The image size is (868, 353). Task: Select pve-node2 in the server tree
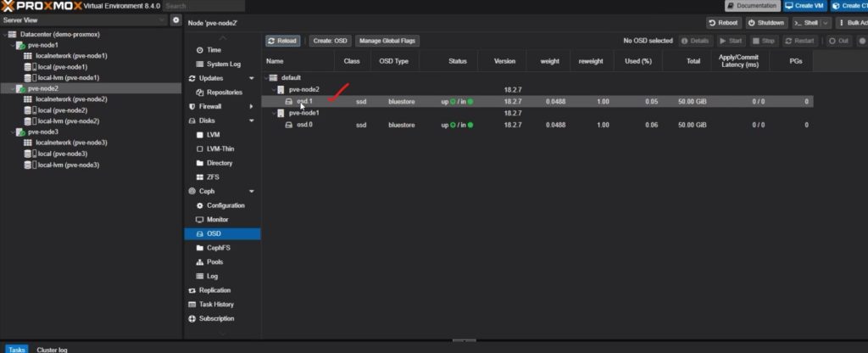coord(43,88)
